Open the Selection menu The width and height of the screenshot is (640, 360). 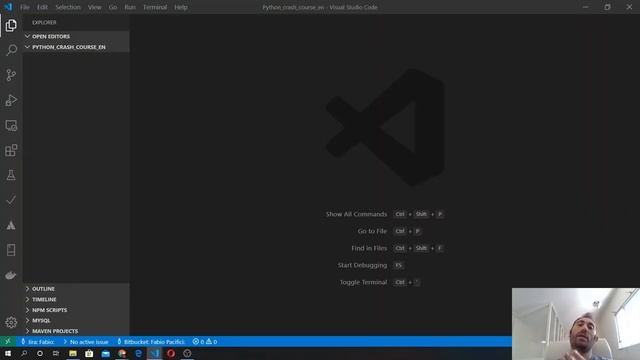68,7
